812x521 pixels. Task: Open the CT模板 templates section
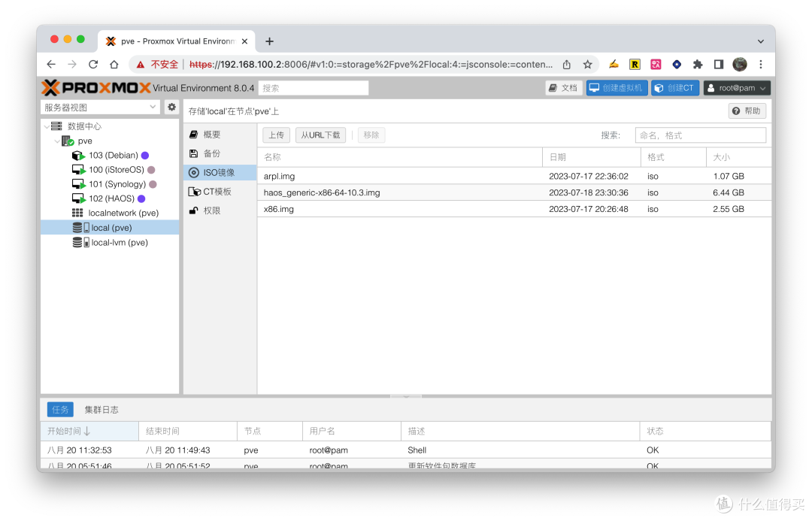(220, 192)
